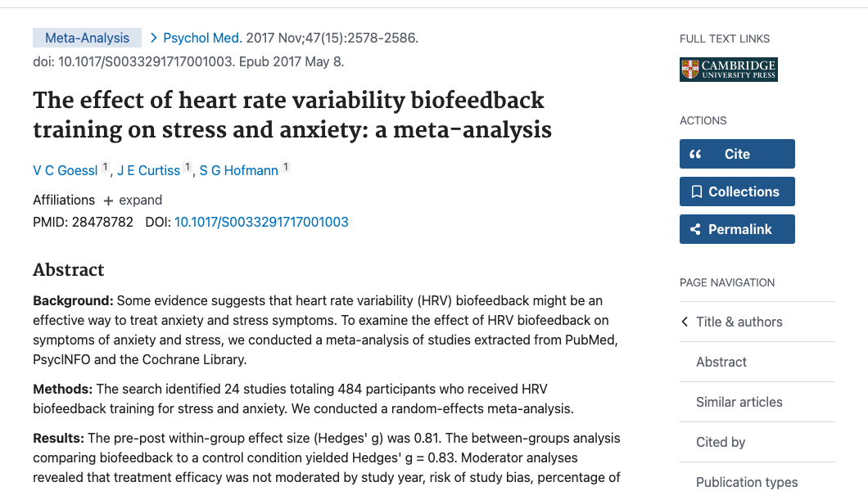Collapse the Title & authors section via its chevron
Image resolution: width=868 pixels, height=491 pixels.
(x=684, y=322)
